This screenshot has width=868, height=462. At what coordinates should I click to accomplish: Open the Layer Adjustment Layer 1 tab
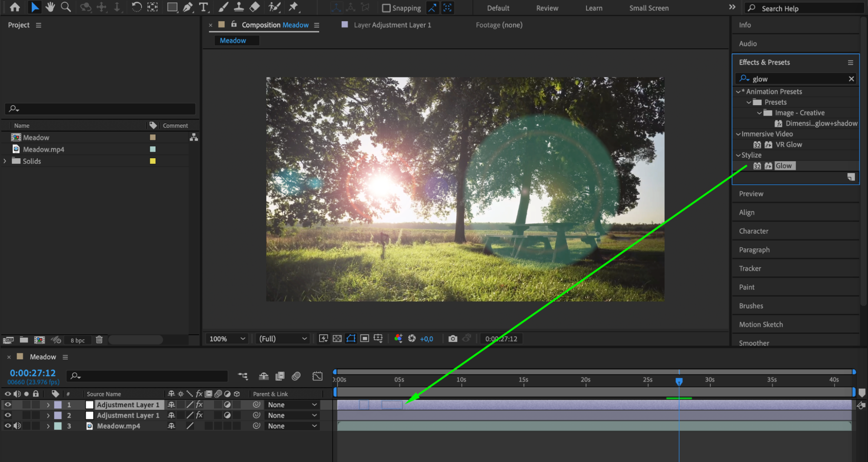click(392, 25)
